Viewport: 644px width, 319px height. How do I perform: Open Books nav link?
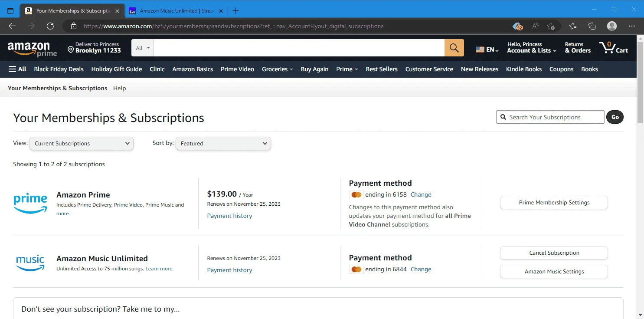pyautogui.click(x=589, y=69)
